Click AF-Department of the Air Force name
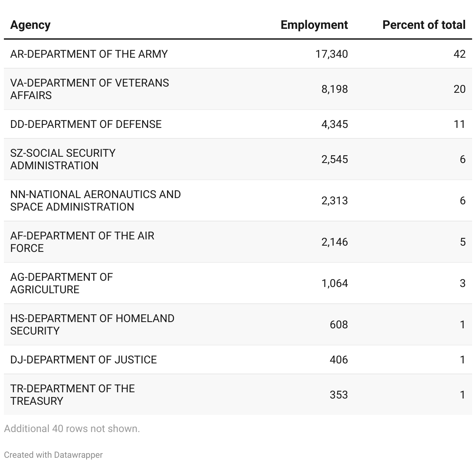The width and height of the screenshot is (476, 464). click(x=82, y=242)
